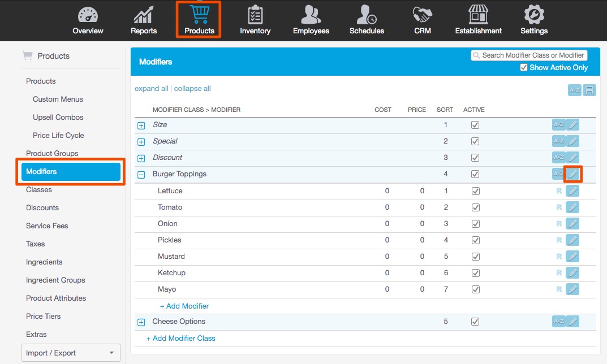The image size is (607, 364).
Task: Toggle the Active checkbox for Cheese Options
Action: 475,322
